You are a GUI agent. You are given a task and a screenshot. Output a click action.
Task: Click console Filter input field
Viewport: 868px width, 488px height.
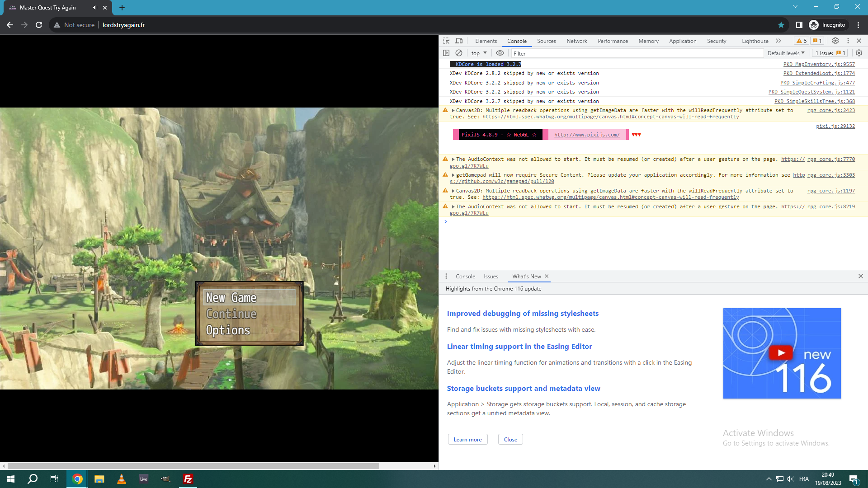[637, 53]
